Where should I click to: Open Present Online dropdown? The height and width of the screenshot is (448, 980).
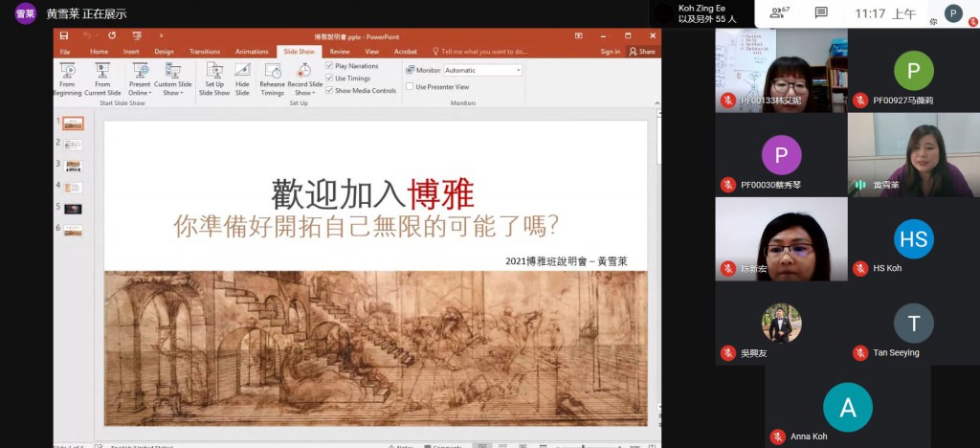click(140, 79)
